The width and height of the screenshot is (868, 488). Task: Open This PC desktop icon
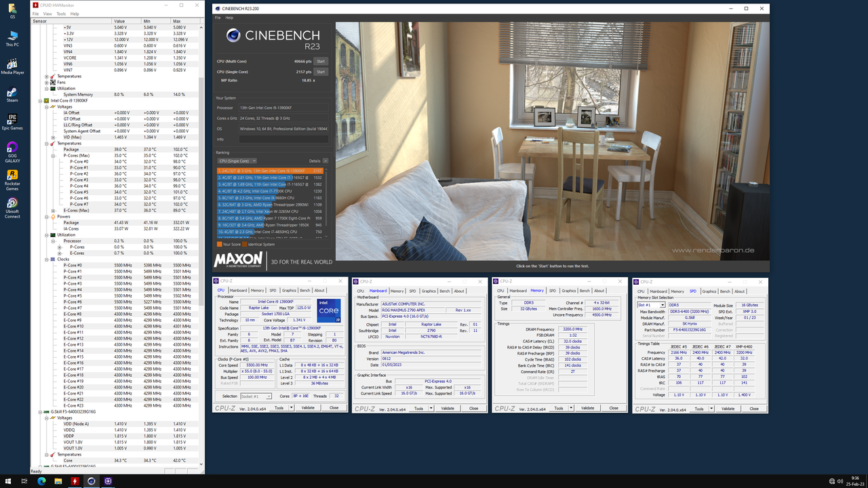(12, 37)
